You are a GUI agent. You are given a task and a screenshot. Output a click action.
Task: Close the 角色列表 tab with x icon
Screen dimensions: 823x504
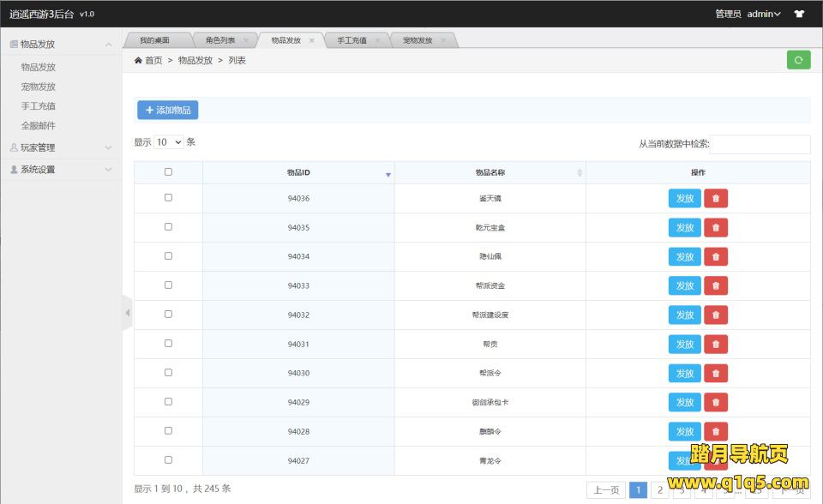[246, 40]
